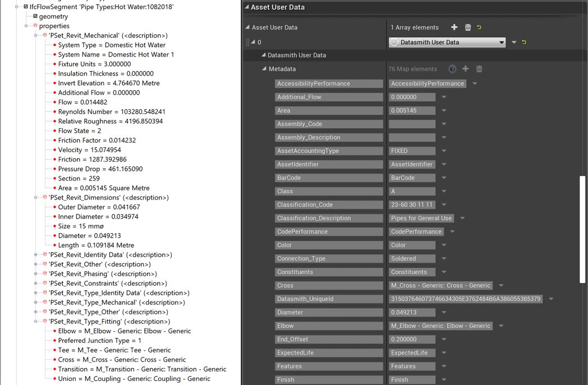Click the End_Offset value field showing 0.200000
The width and height of the screenshot is (588, 385).
pyautogui.click(x=411, y=339)
